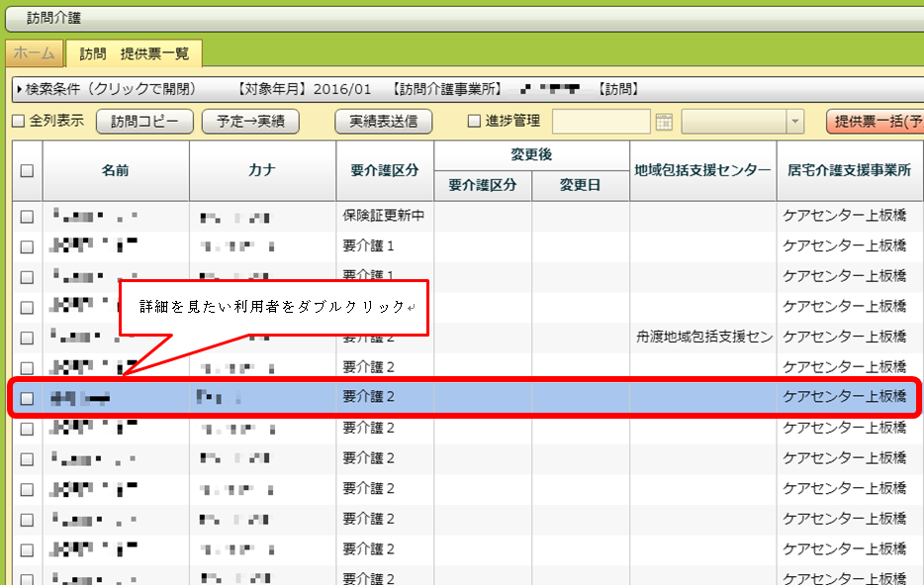924x585 pixels.
Task: Toggle the 全列表示 checkbox
Action: [18, 122]
